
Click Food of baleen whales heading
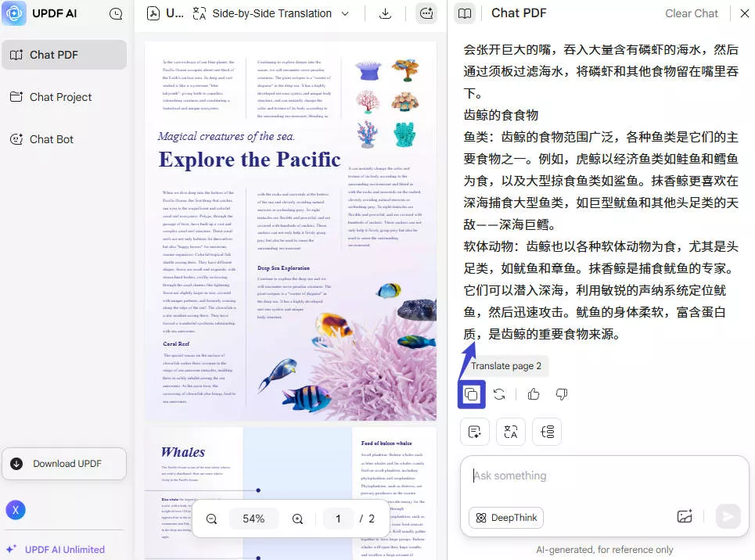click(x=386, y=443)
